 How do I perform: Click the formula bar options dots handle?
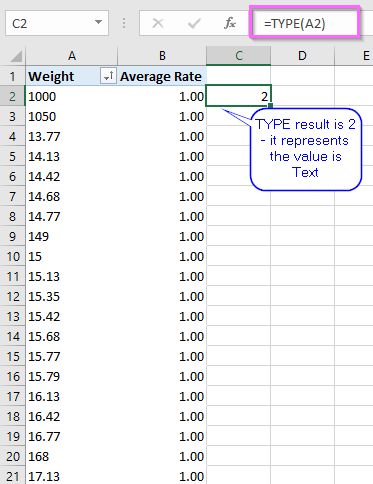(124, 23)
